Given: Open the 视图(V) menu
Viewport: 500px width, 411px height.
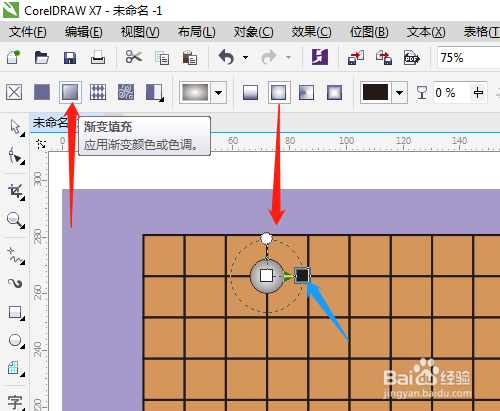Looking at the screenshot, I should [140, 32].
